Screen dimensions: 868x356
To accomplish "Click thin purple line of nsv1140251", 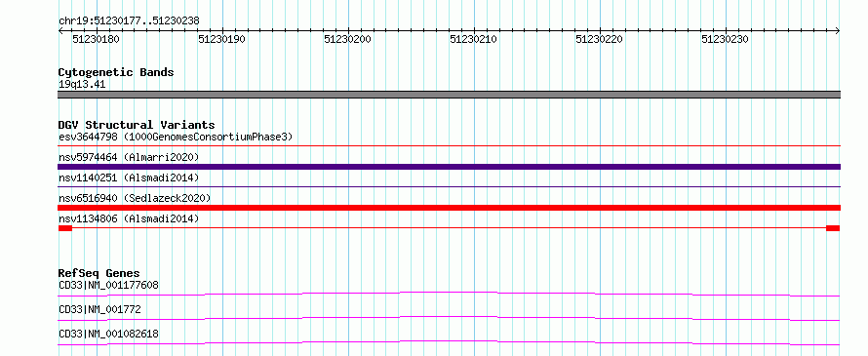I will tap(449, 187).
